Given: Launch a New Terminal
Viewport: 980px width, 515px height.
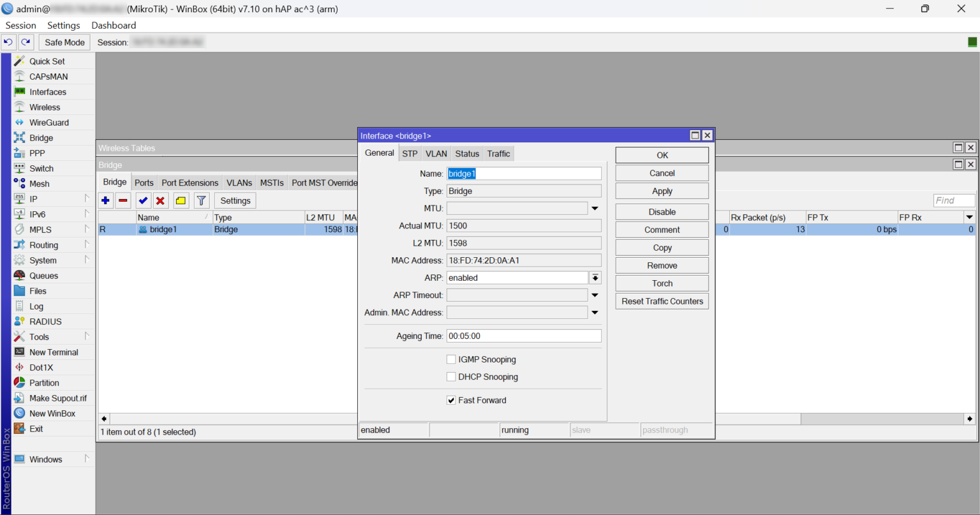Looking at the screenshot, I should 55,352.
